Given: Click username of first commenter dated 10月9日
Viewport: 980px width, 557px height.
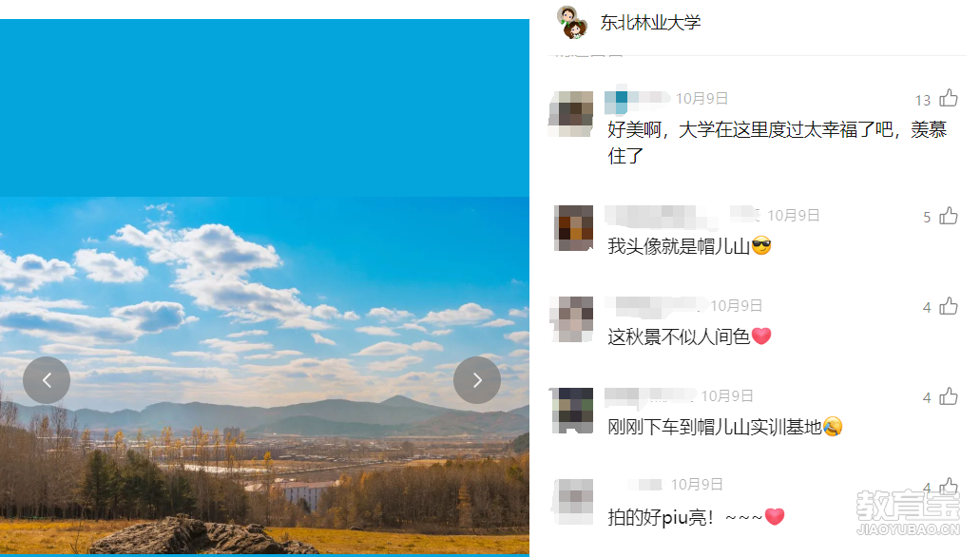Looking at the screenshot, I should click(637, 99).
